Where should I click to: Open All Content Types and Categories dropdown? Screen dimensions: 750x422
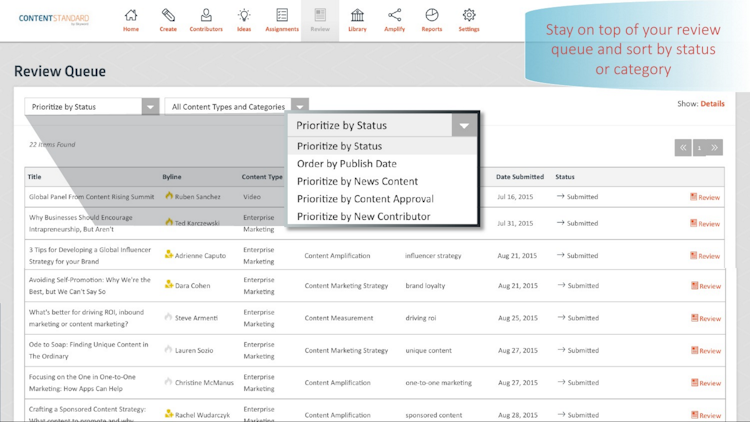tap(236, 107)
